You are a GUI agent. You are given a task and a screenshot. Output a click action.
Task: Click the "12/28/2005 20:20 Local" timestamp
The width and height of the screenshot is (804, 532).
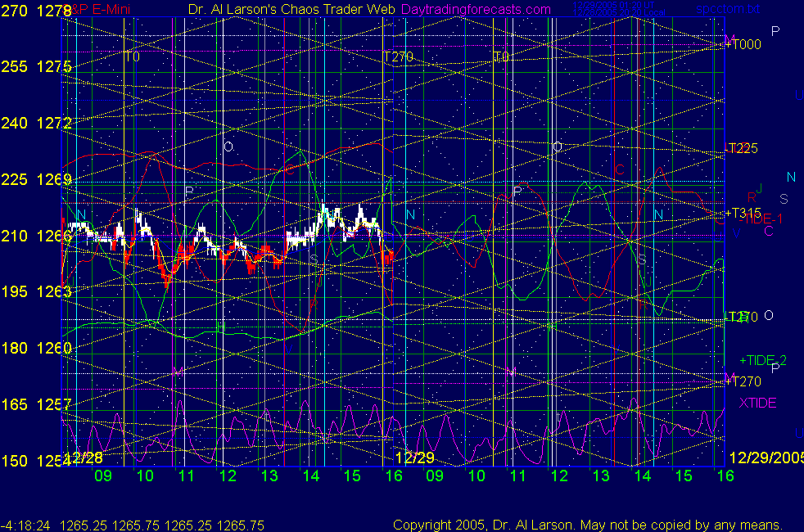(x=619, y=13)
